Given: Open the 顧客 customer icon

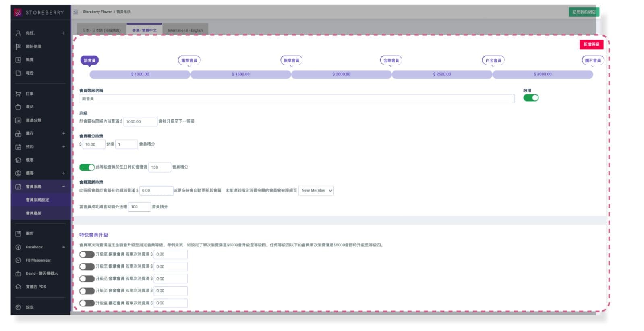Looking at the screenshot, I should point(18,173).
